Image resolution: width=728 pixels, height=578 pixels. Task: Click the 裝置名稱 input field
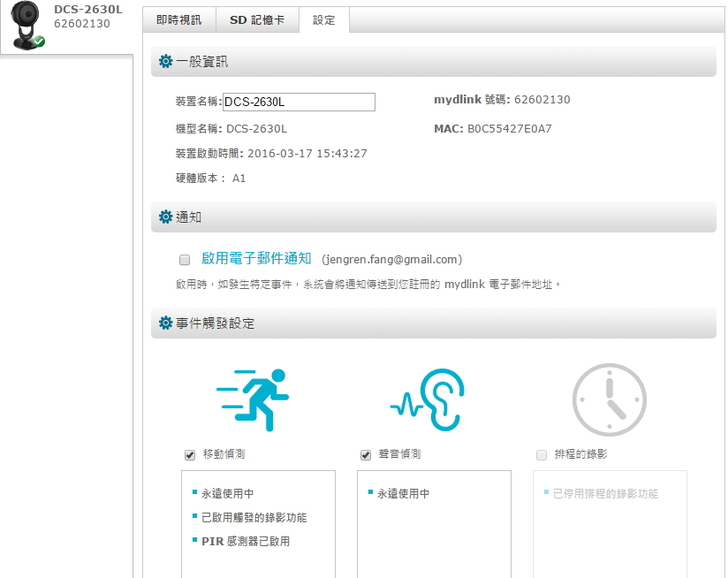tap(299, 102)
